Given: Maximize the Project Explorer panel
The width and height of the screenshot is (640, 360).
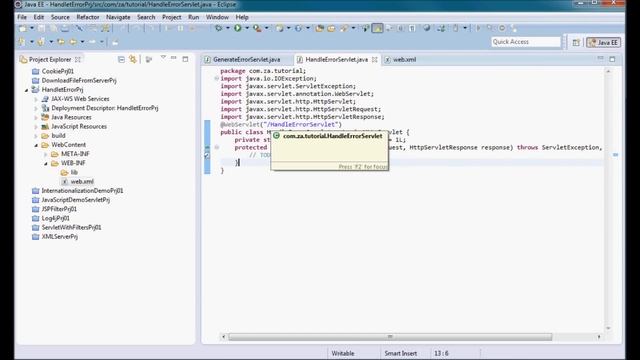Looking at the screenshot, I should click(185, 59).
